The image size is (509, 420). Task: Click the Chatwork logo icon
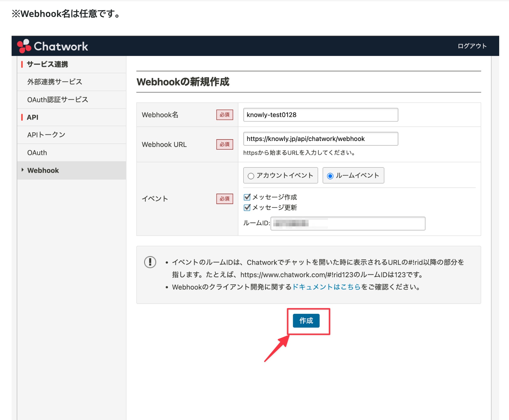[24, 46]
